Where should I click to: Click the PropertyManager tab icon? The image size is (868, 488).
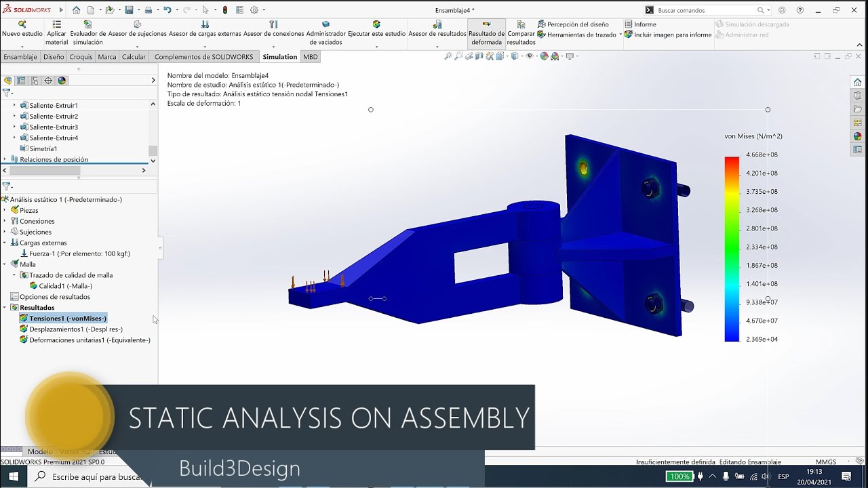[x=21, y=80]
